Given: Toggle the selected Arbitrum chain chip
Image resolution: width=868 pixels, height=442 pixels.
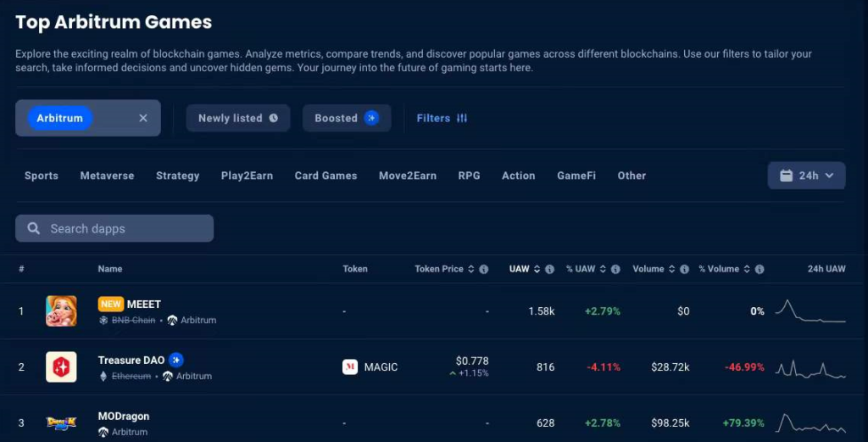Looking at the screenshot, I should point(60,118).
